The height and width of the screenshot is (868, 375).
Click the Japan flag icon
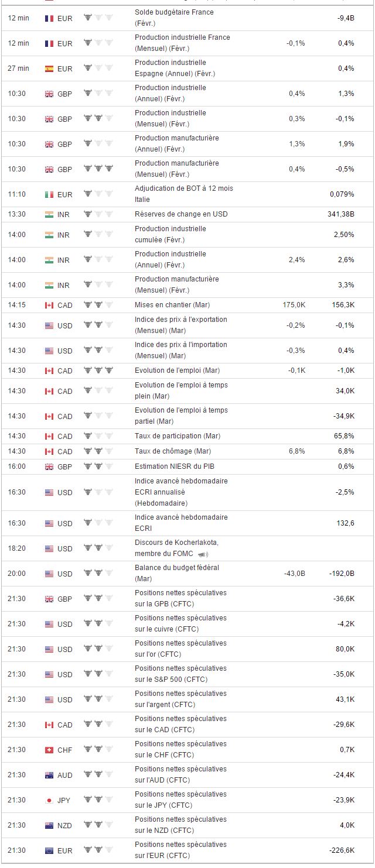pyautogui.click(x=49, y=800)
